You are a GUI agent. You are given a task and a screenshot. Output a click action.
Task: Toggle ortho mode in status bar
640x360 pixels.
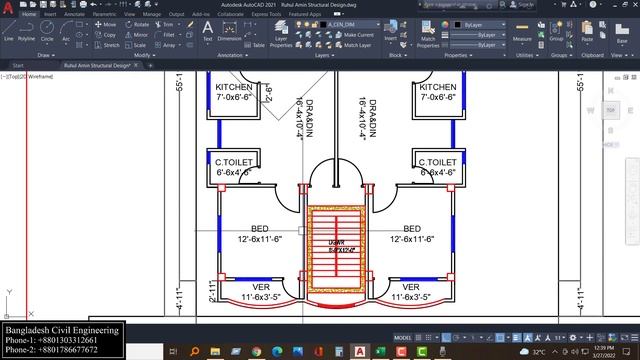point(447,338)
